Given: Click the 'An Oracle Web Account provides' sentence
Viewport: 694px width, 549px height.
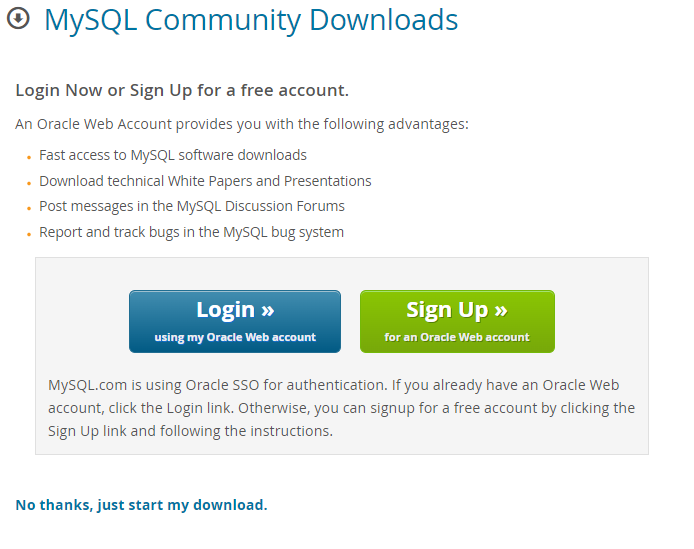Looking at the screenshot, I should point(242,124).
